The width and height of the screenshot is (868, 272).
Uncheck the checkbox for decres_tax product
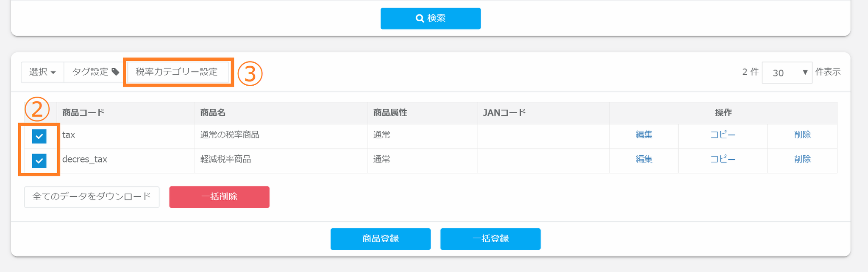(39, 161)
